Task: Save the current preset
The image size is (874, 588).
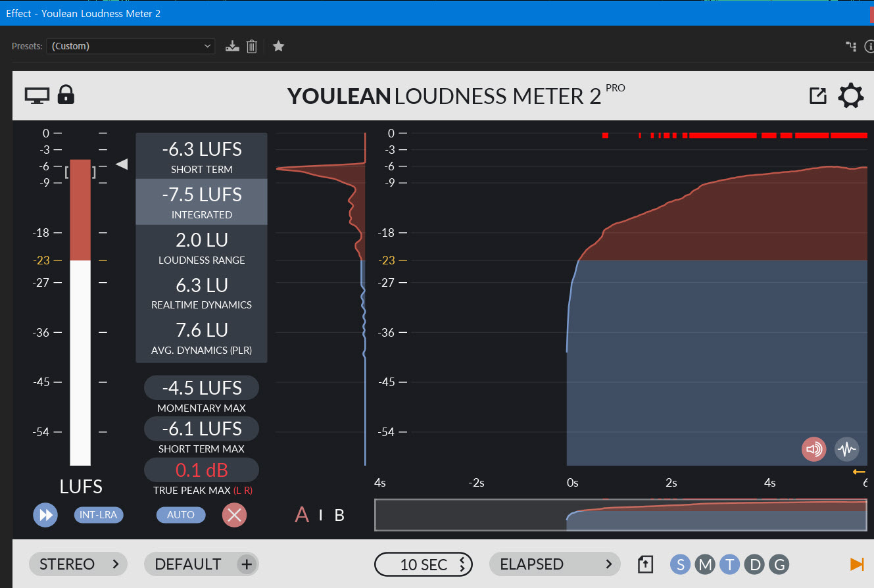Action: (x=231, y=46)
